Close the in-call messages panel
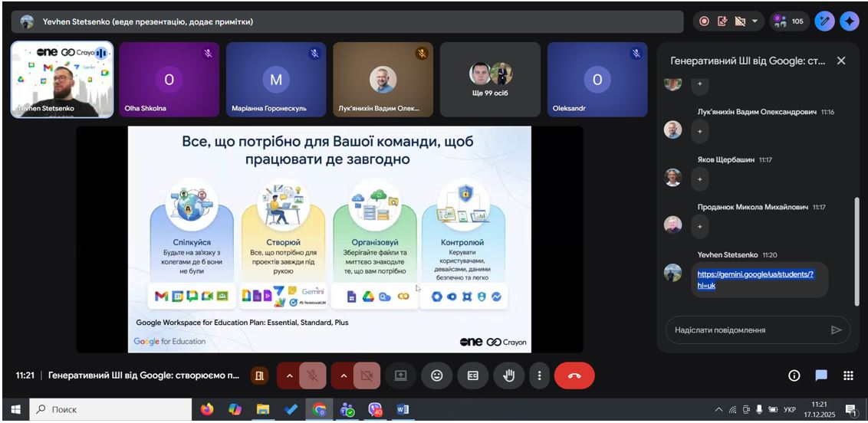This screenshot has height=423, width=868. tap(841, 61)
